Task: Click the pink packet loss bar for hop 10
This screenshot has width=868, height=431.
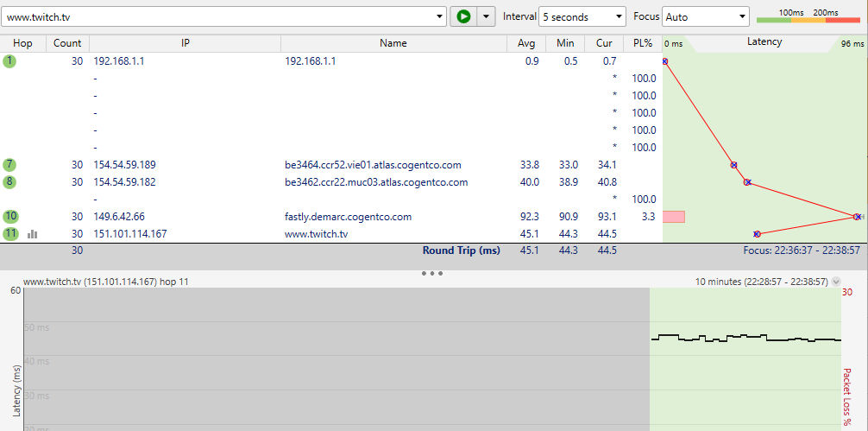Action: (x=674, y=217)
